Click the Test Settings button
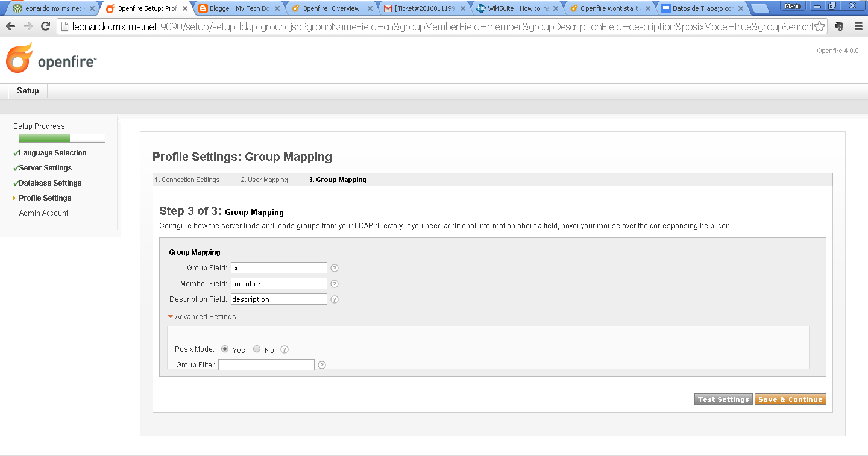This screenshot has height=456, width=868. tap(723, 399)
